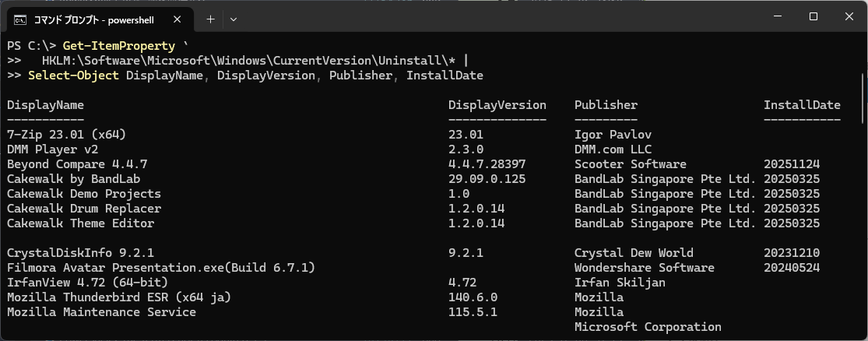
Task: Click the Mozilla Thunderbird ESR entry
Action: [118, 297]
